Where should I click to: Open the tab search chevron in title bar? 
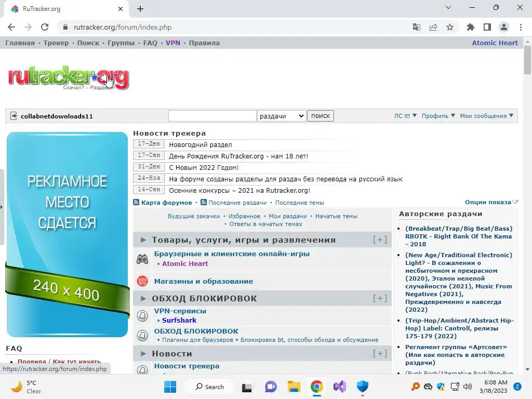point(448,7)
